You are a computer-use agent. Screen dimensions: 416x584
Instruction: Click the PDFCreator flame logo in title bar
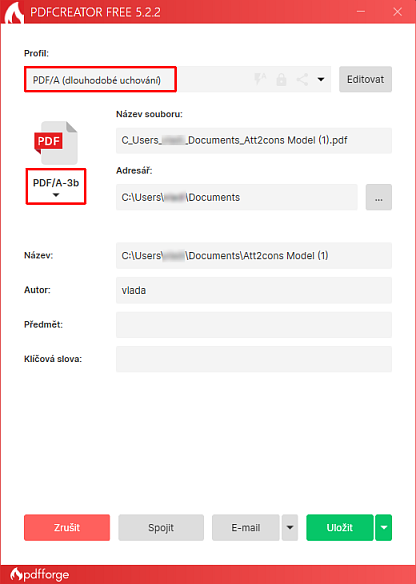click(14, 12)
